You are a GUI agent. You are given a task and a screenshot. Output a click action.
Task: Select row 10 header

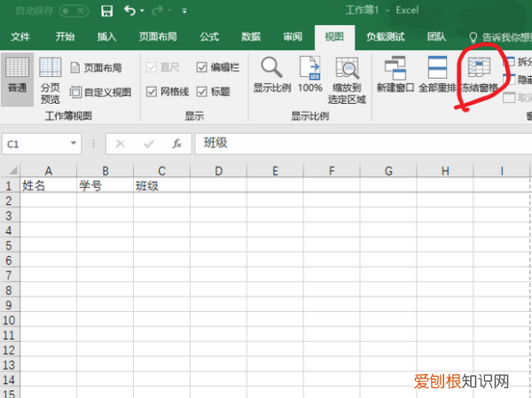[10, 320]
